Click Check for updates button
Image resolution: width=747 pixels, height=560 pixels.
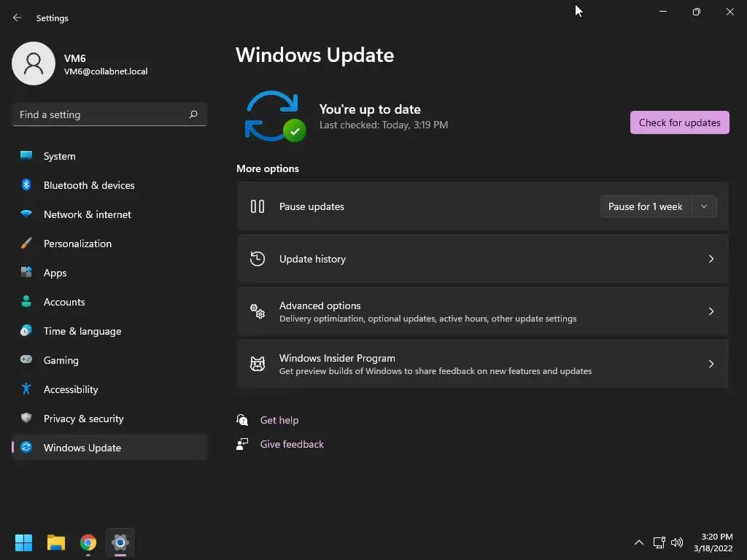pos(679,122)
